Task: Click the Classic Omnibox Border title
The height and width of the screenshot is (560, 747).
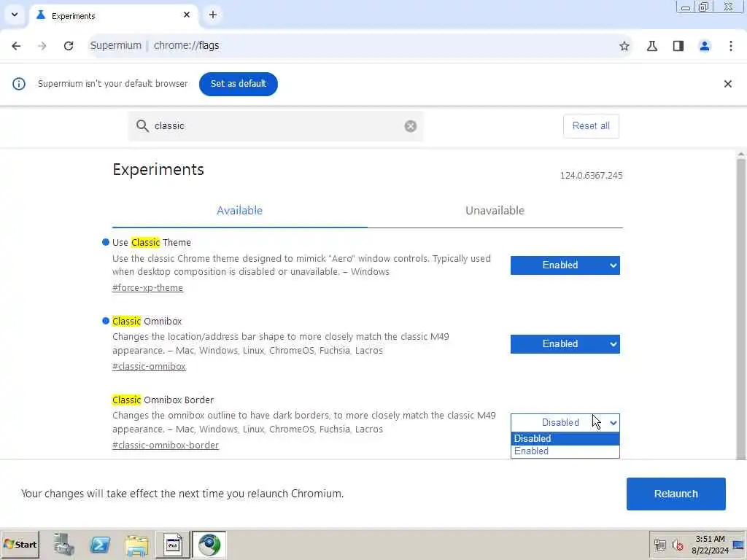Action: pos(163,400)
